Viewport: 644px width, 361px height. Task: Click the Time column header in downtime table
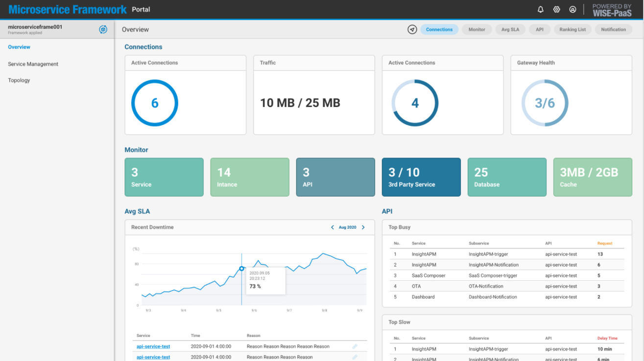pos(195,336)
